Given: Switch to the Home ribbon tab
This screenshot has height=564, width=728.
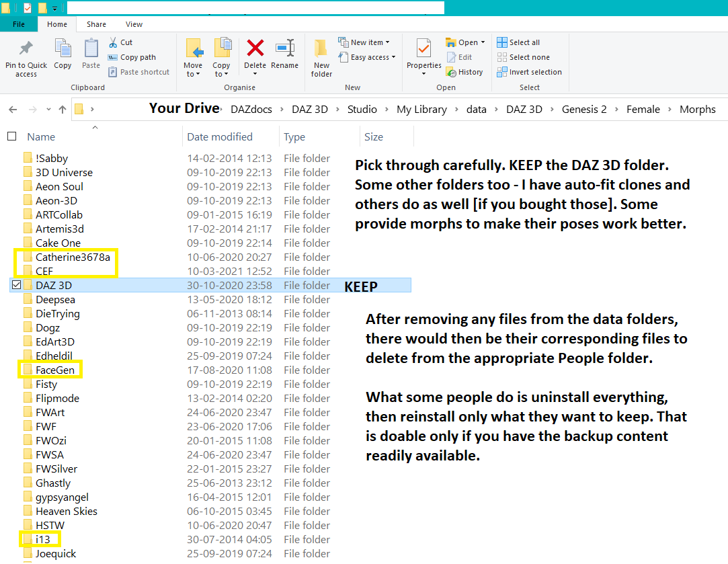Looking at the screenshot, I should pos(57,24).
